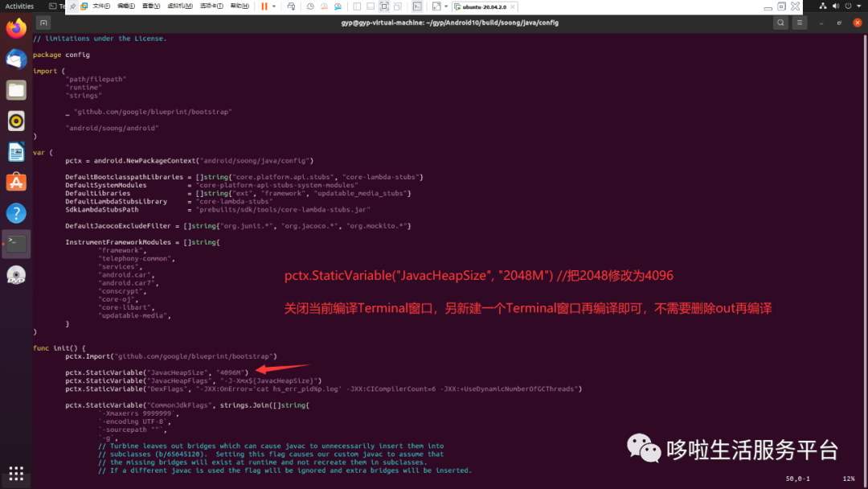
Task: Click the power icon in system tray
Action: (848, 6)
